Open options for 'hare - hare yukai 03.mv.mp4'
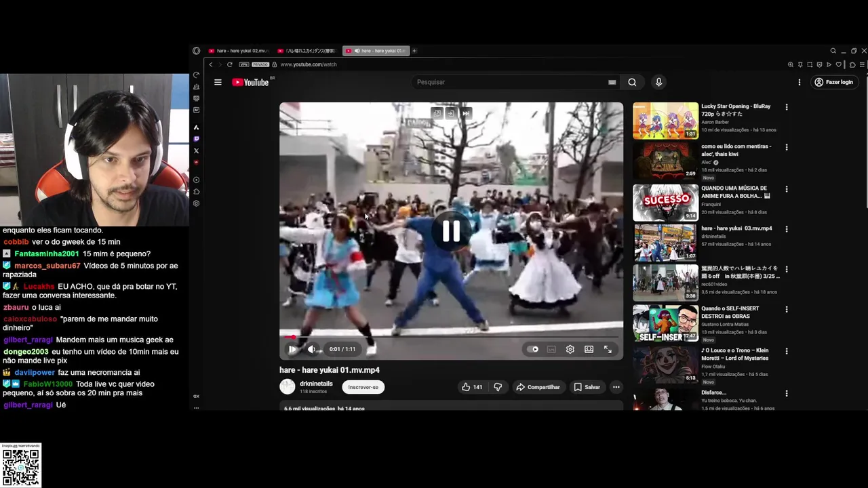Screen dimensions: 868x488 (x=787, y=229)
